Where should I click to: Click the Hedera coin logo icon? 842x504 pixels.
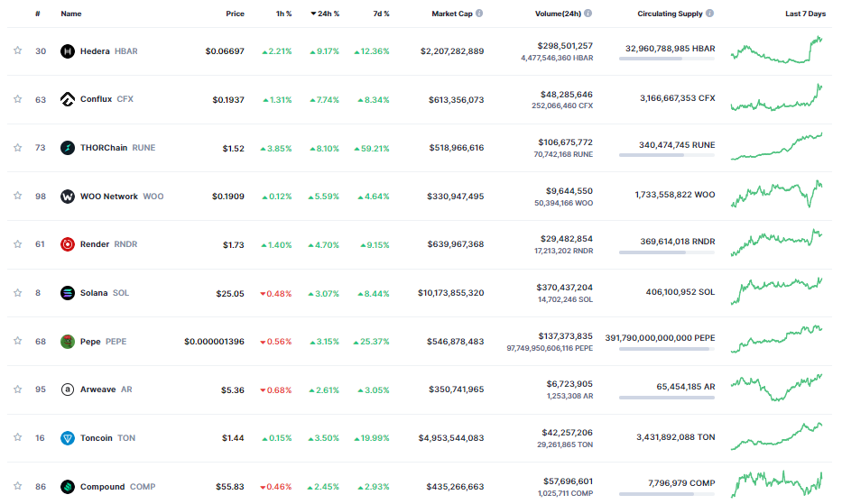(67, 51)
